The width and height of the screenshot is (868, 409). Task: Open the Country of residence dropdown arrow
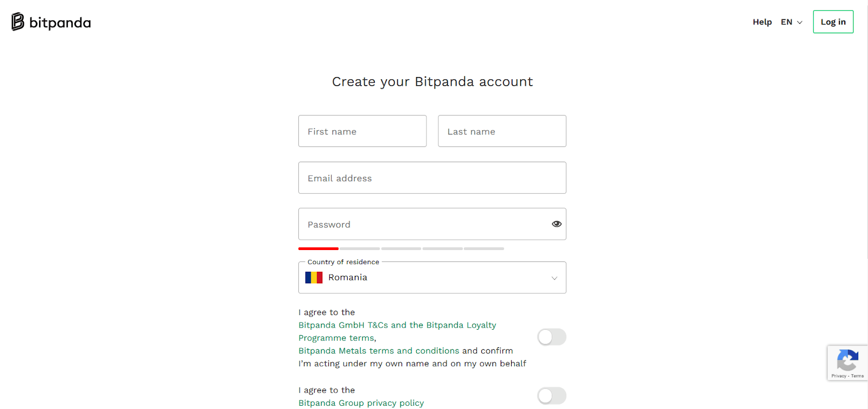click(x=554, y=278)
